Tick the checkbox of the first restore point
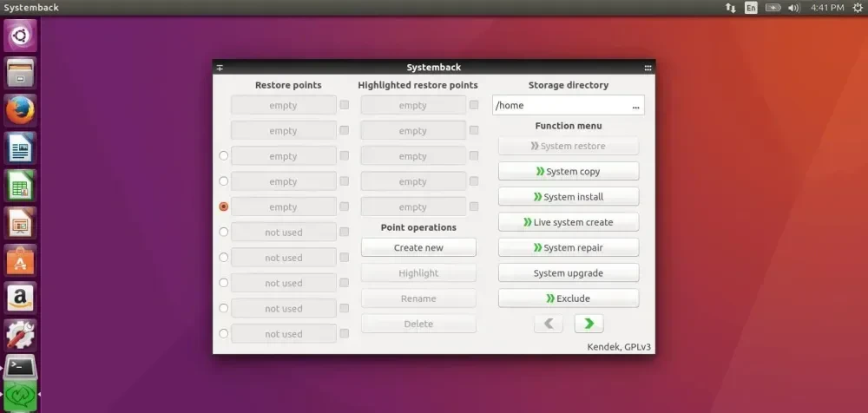 point(345,105)
